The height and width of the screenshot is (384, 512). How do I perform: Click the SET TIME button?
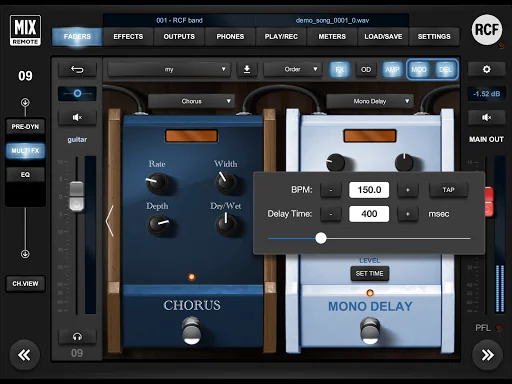click(369, 273)
